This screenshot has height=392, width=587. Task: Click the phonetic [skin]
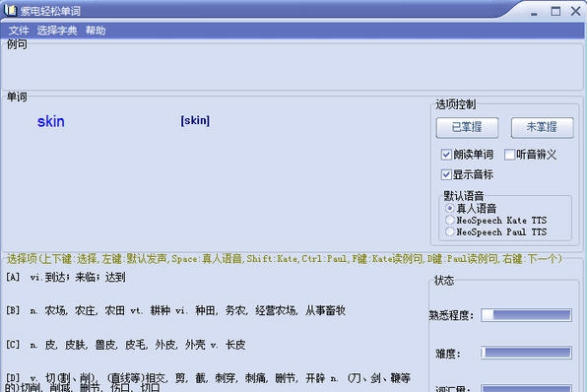pyautogui.click(x=195, y=120)
